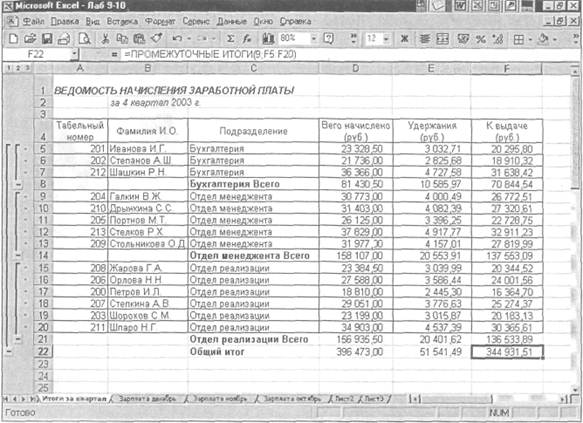Open Fill Color bucket palette

tap(544, 39)
